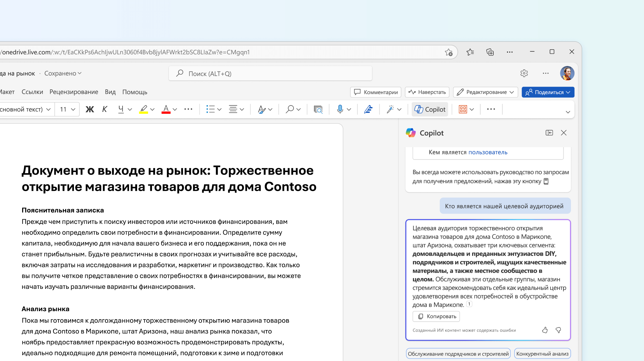Open citation reference 1 in response

point(469,304)
